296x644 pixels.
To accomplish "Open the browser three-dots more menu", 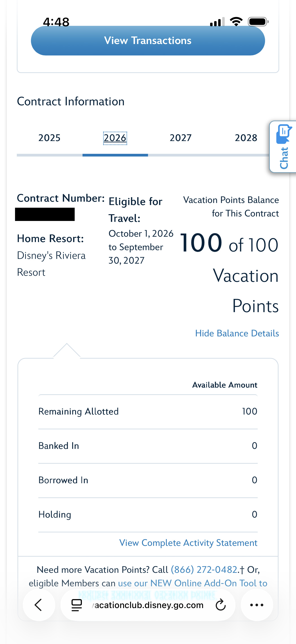I will [x=257, y=605].
